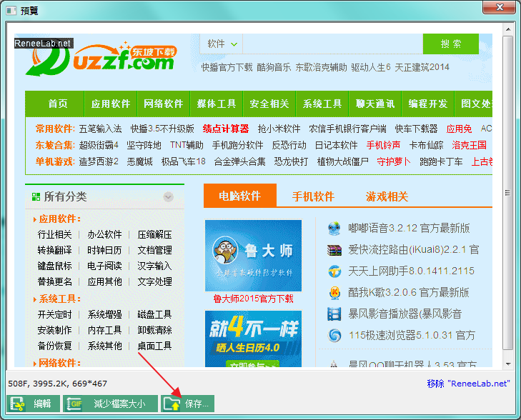Open the 压缩解压 category
The height and width of the screenshot is (420, 521).
pos(155,235)
